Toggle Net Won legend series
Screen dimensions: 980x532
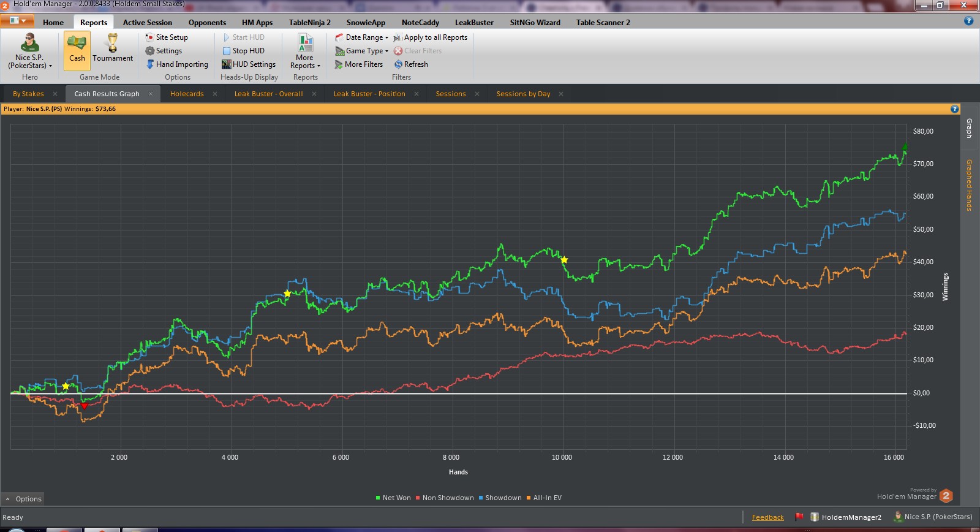(x=393, y=498)
